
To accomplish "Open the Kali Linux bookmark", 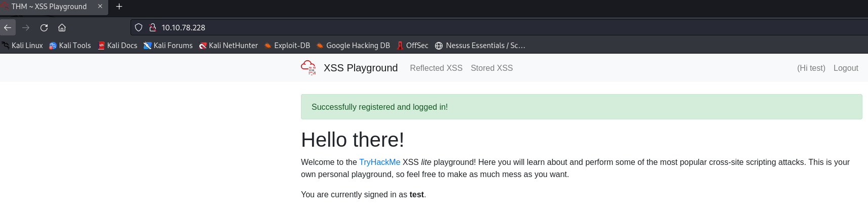I will tap(22, 46).
